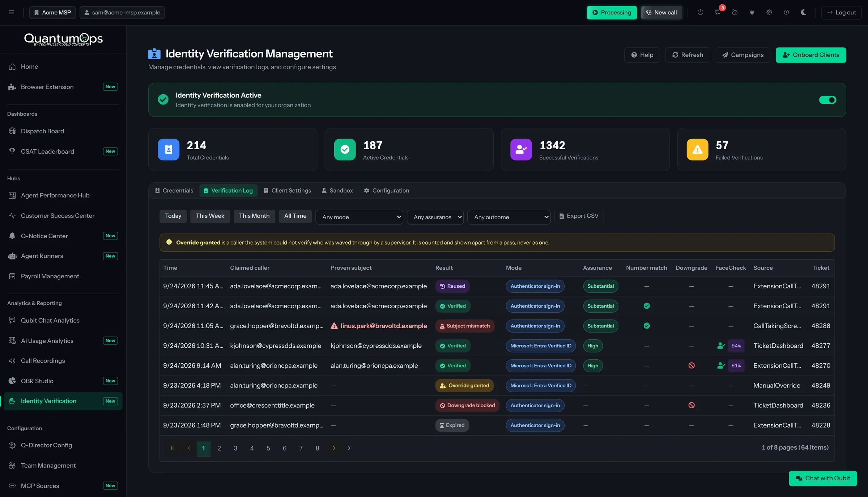Go to next page arrow in pagination

pyautogui.click(x=334, y=448)
